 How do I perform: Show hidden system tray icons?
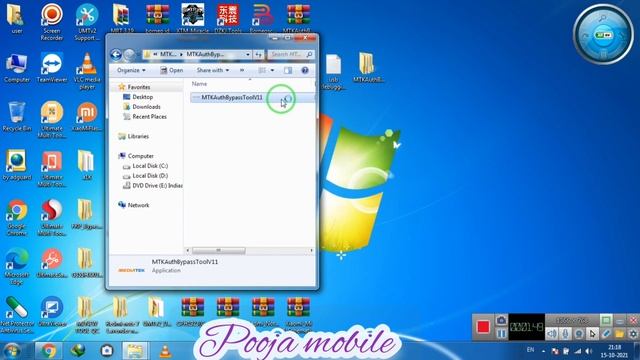(543, 351)
